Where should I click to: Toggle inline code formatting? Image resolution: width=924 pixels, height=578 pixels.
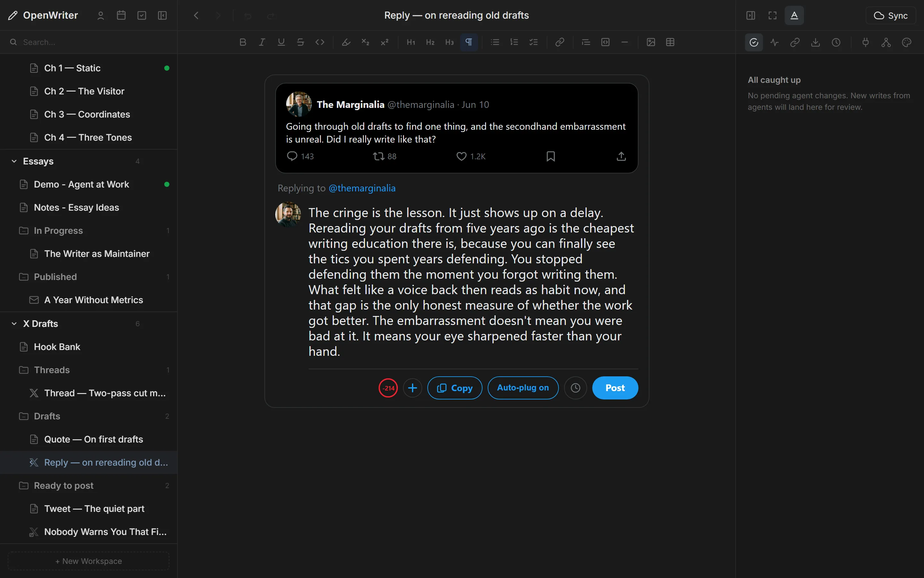click(320, 42)
